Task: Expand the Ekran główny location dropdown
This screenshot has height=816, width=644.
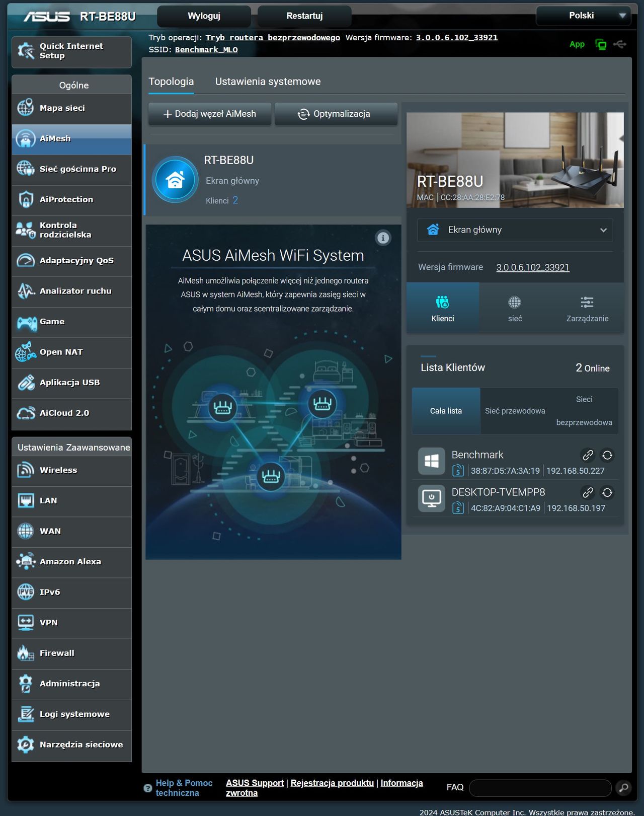Action: click(515, 230)
